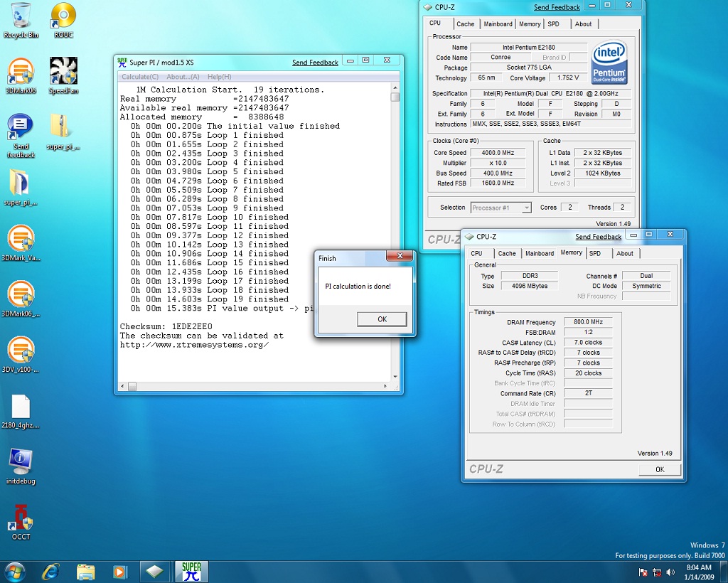Switch to SPD tab in top CPU-Z

pos(553,24)
